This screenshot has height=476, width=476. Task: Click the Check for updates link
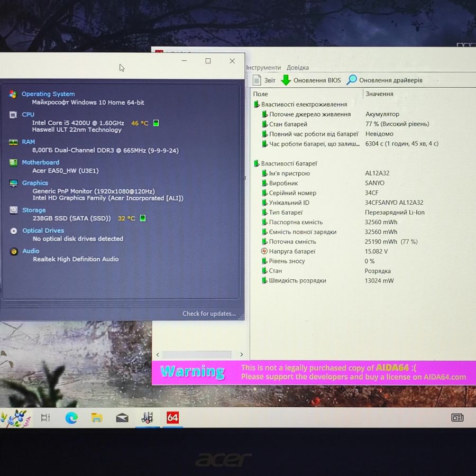209,314
